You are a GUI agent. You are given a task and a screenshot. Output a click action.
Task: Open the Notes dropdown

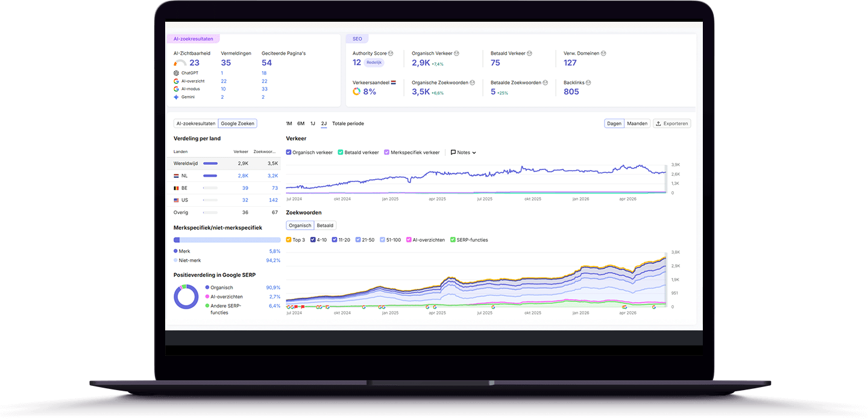[464, 153]
